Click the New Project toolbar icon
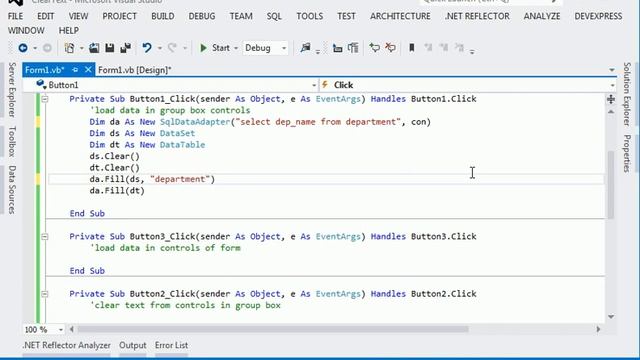 69,48
